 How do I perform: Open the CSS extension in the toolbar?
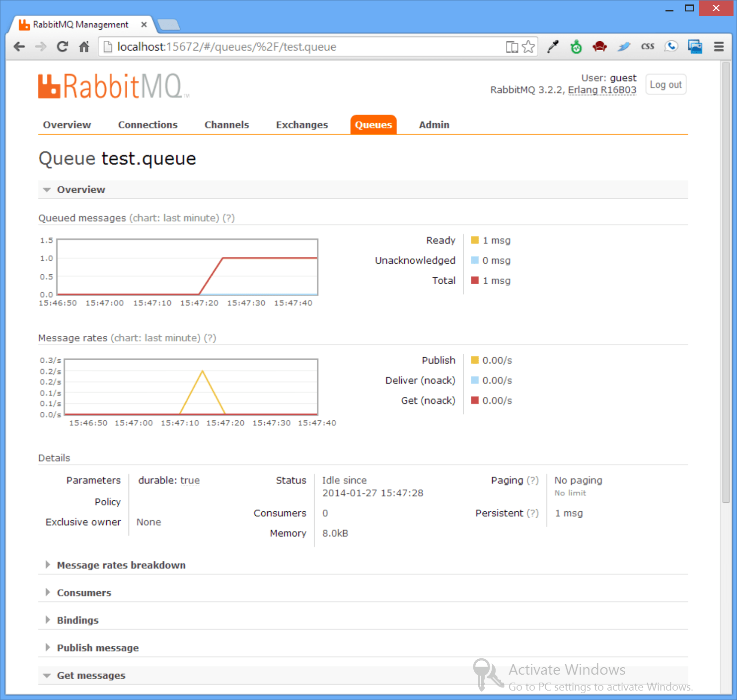tap(647, 46)
